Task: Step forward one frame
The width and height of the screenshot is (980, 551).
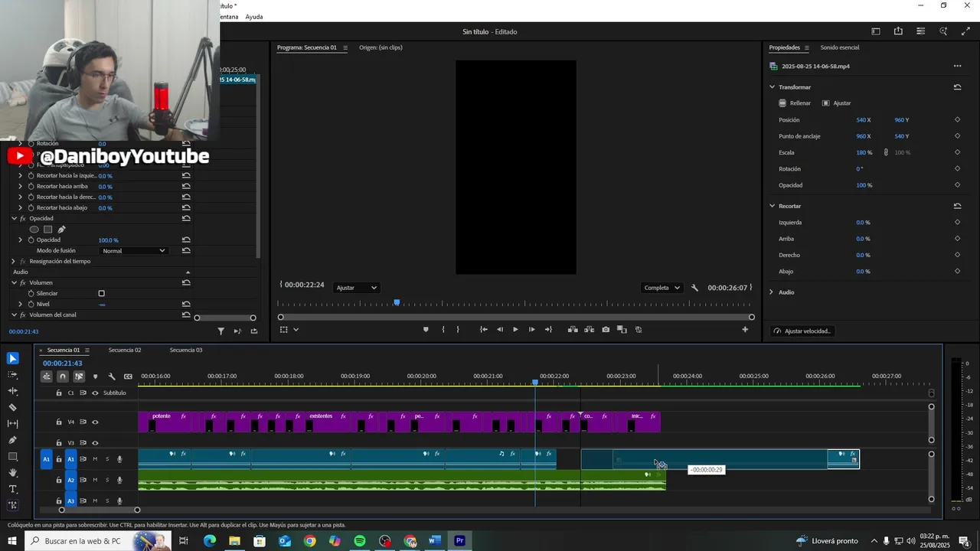Action: (531, 330)
